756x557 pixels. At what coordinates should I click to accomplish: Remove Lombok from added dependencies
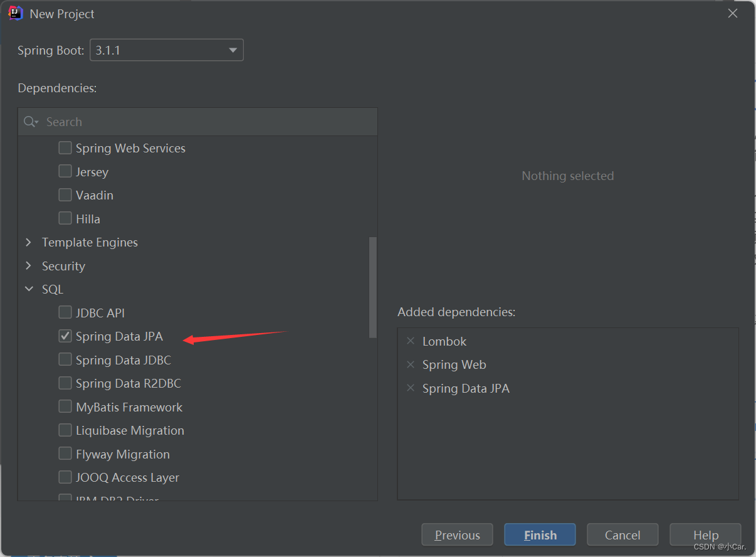click(x=411, y=341)
